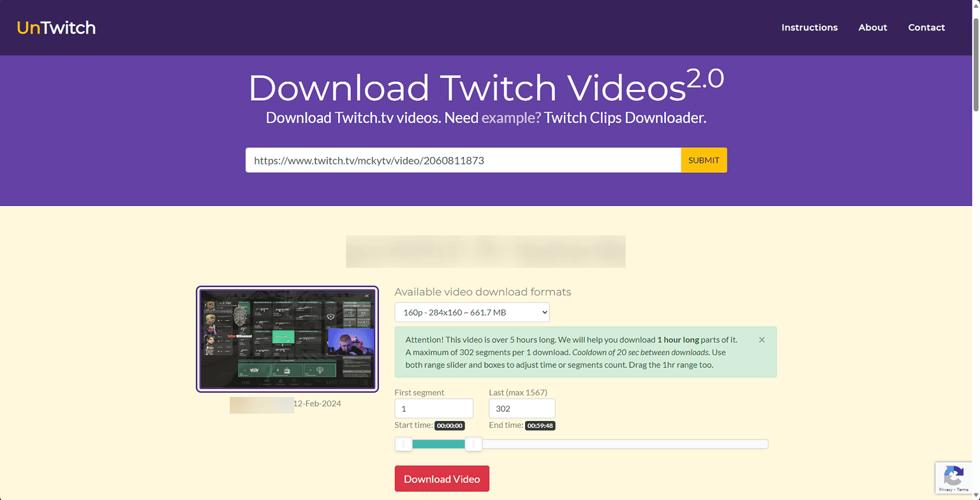This screenshot has width=980, height=500.
Task: Click the Download Video button
Action: coord(442,478)
